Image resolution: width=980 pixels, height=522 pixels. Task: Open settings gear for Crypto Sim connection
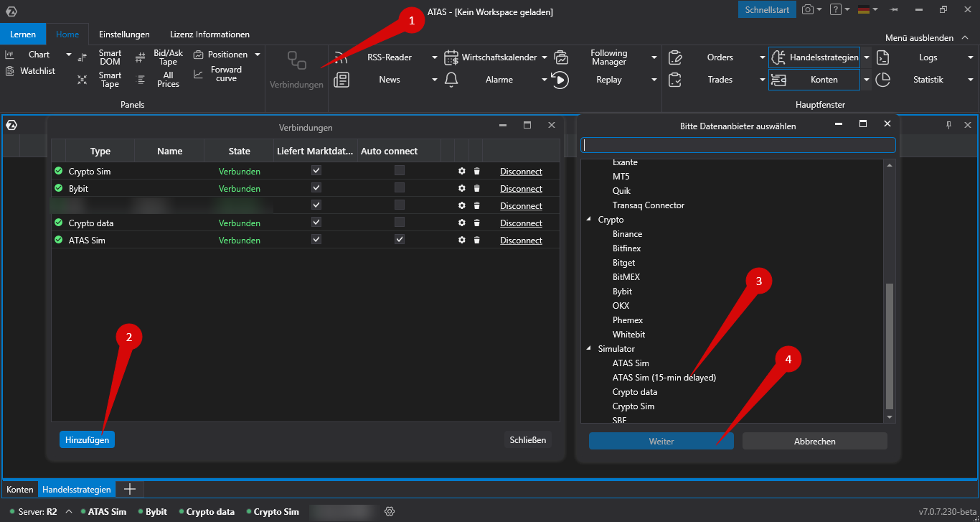[x=462, y=172]
